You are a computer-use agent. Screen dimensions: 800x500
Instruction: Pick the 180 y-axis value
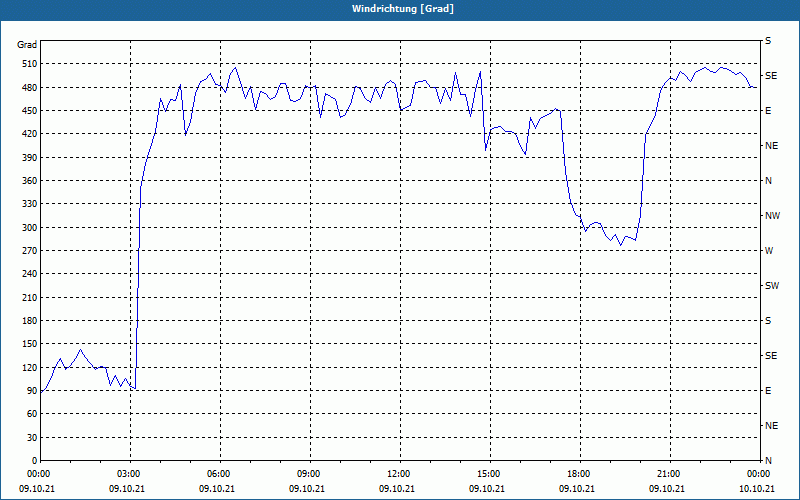click(30, 321)
